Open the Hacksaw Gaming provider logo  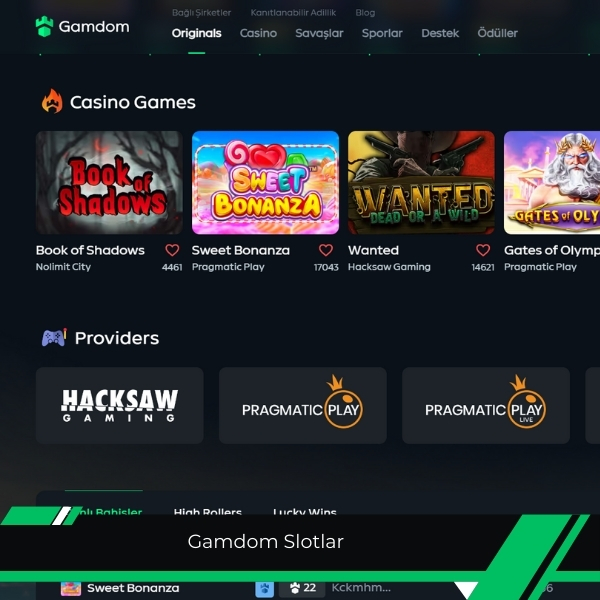tap(120, 406)
